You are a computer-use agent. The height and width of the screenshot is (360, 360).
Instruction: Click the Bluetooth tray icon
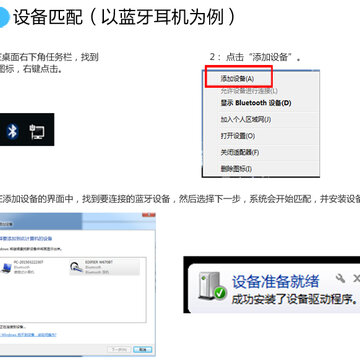click(x=12, y=132)
